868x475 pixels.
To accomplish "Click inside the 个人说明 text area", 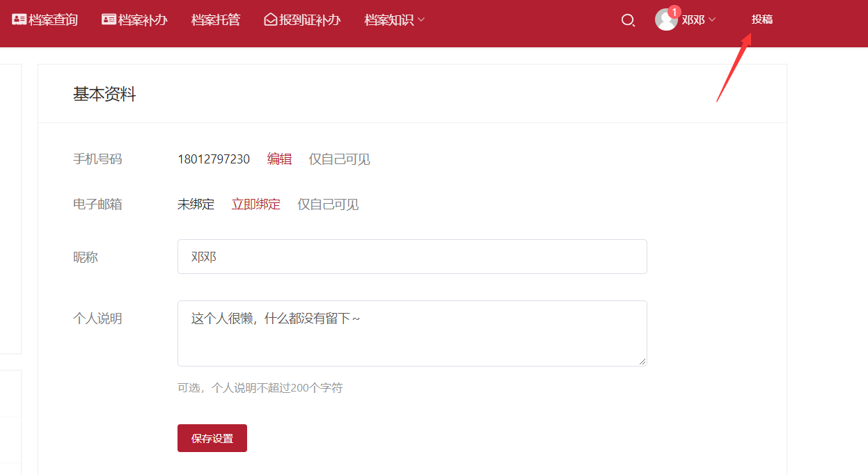I will 412,333.
